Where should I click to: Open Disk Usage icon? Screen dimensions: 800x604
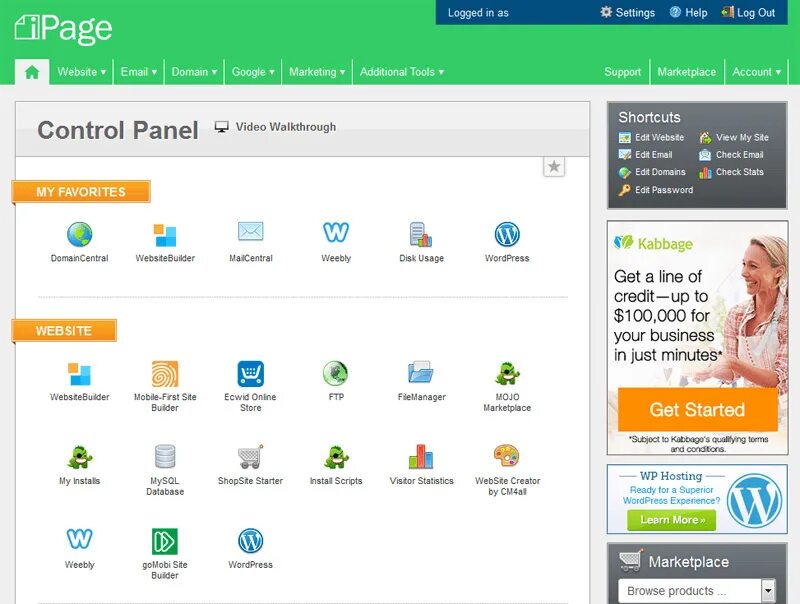pos(421,235)
